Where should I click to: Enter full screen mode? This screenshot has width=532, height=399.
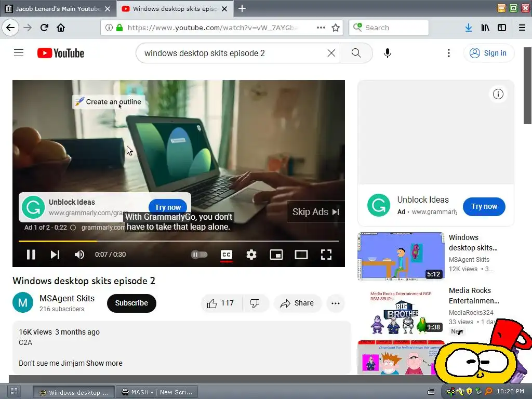coord(326,255)
